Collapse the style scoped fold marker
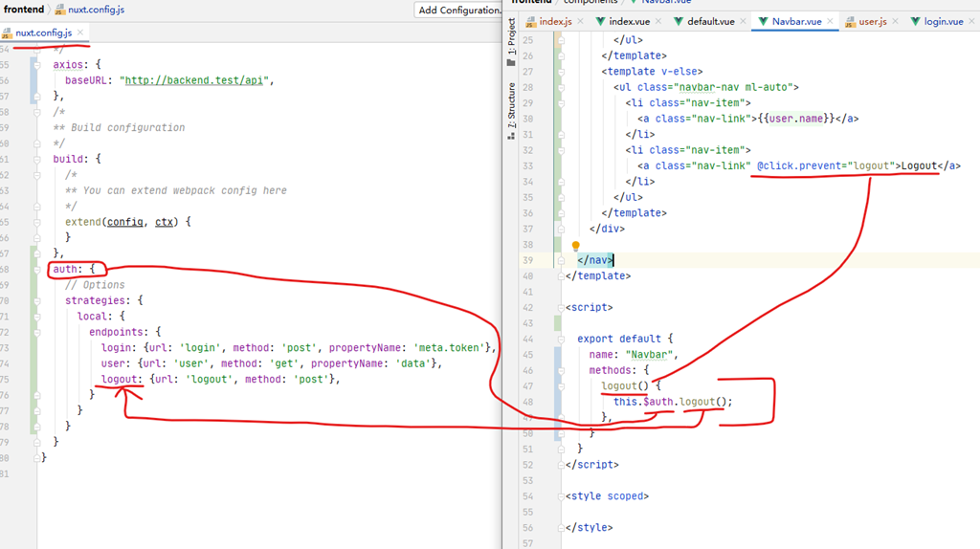 561,496
